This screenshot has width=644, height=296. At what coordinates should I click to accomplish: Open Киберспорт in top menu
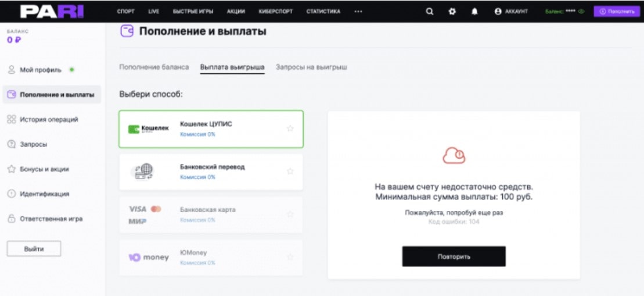pos(273,11)
